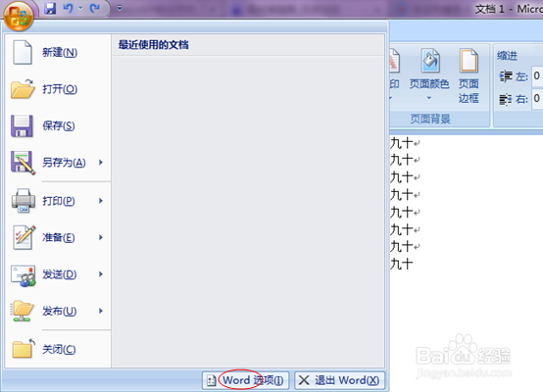Click the floppy disk icon for 保存(S)
Image resolution: width=543 pixels, height=392 pixels.
(x=22, y=125)
